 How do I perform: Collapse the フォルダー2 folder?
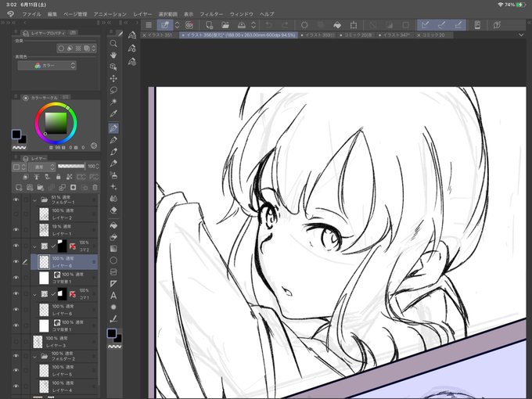(34, 357)
